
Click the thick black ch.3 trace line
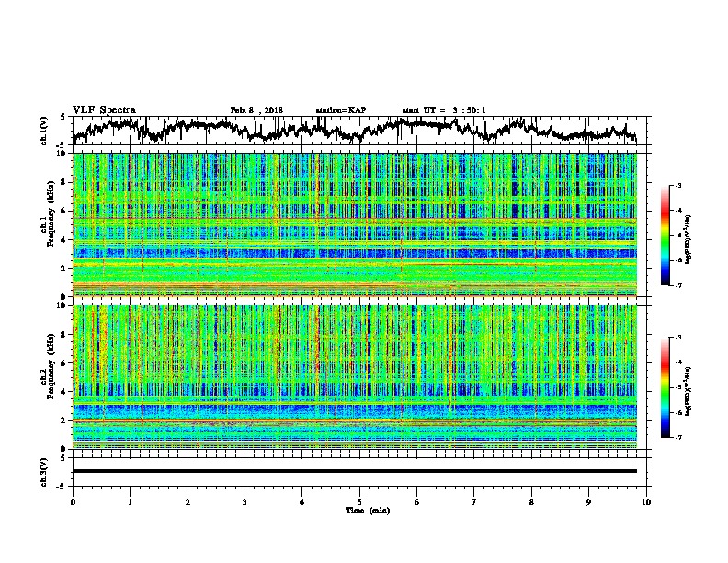[x=355, y=471]
